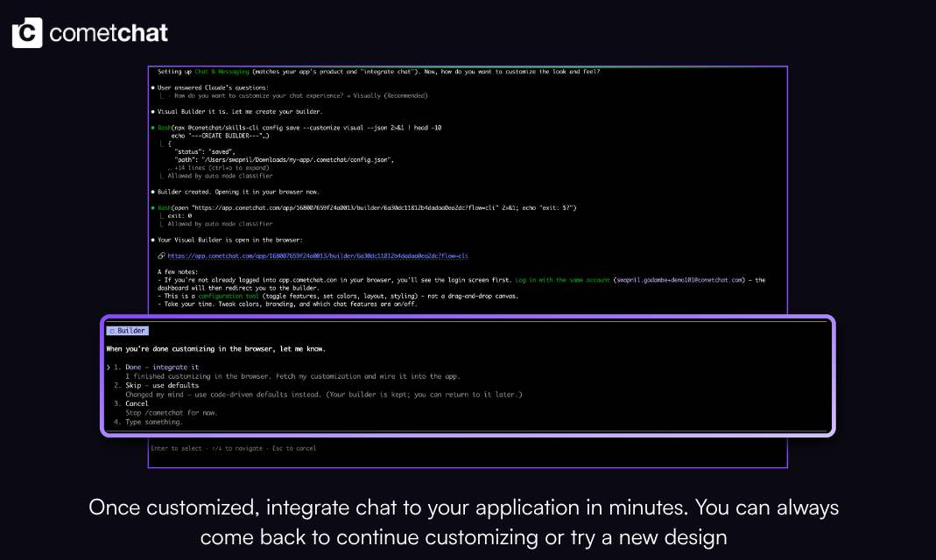Viewport: 936px width, 560px height.
Task: Click 'A few notes:' heading text
Action: tap(178, 272)
